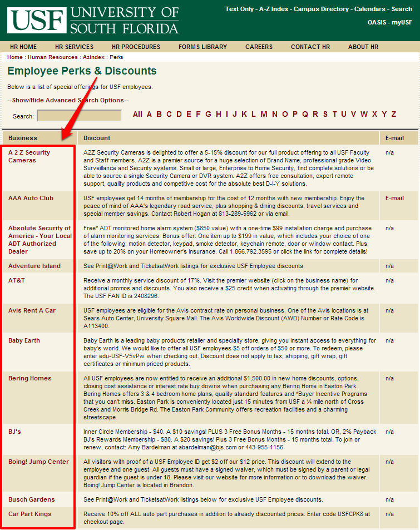Open the Campus Directory link
This screenshot has height=530, width=420.
pyautogui.click(x=321, y=9)
